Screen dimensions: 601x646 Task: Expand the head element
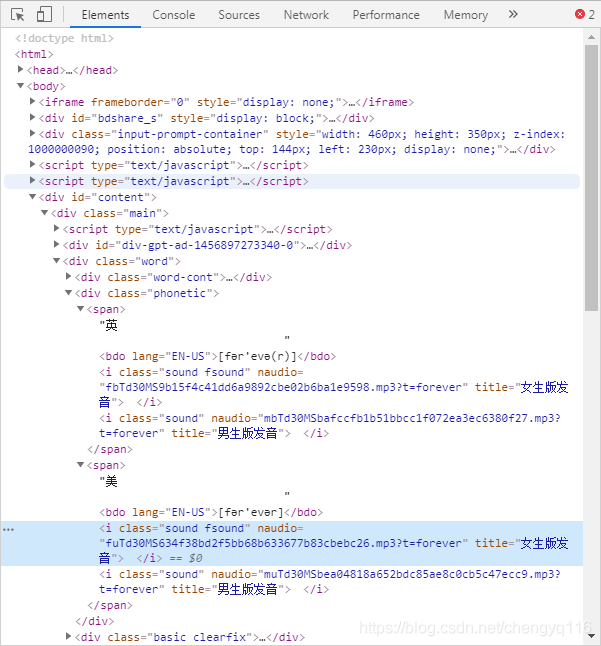pos(20,70)
